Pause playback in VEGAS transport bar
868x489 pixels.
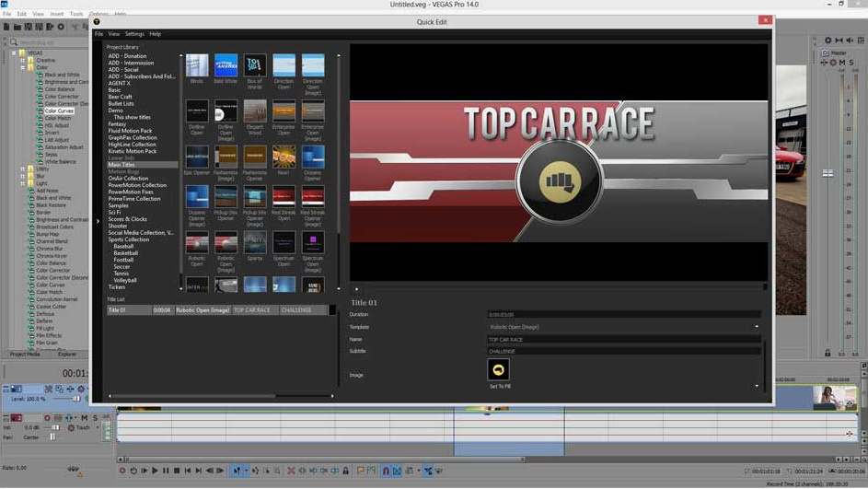click(x=166, y=471)
